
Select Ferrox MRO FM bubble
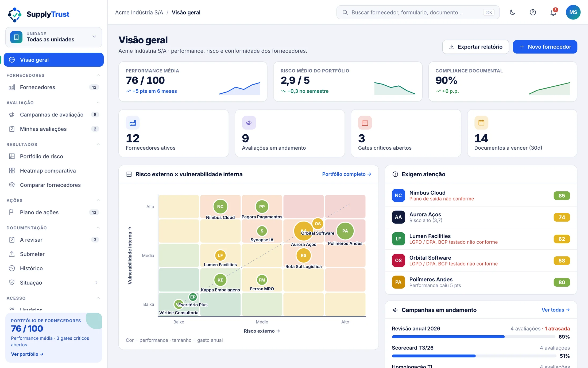[x=262, y=280]
